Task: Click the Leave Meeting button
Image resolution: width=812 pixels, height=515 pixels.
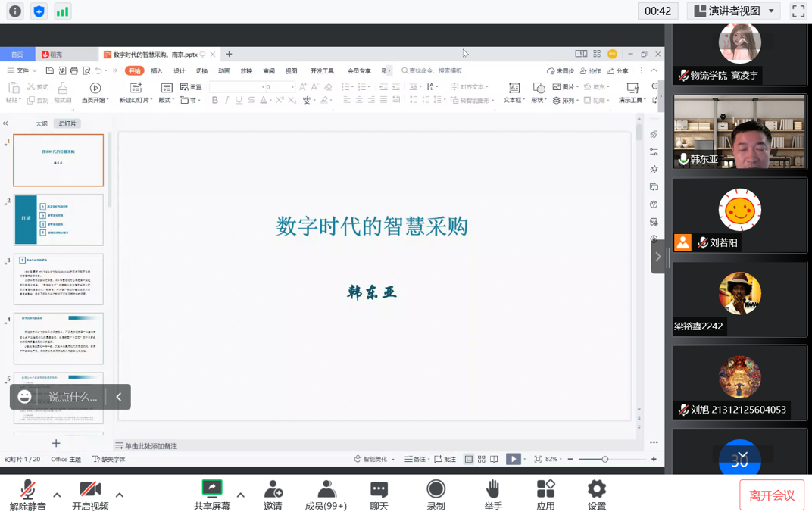Action: point(771,495)
